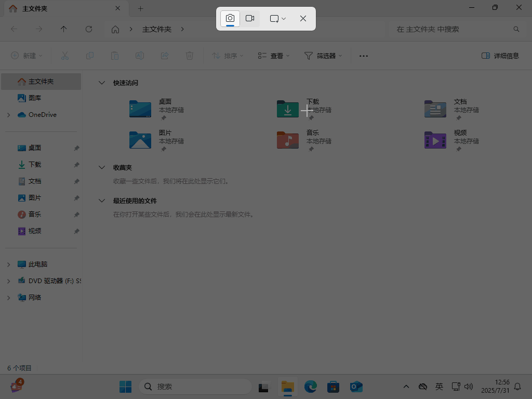Screen dimensions: 532x399
Task: Open the 排序 sort dropdown
Action: (228, 56)
